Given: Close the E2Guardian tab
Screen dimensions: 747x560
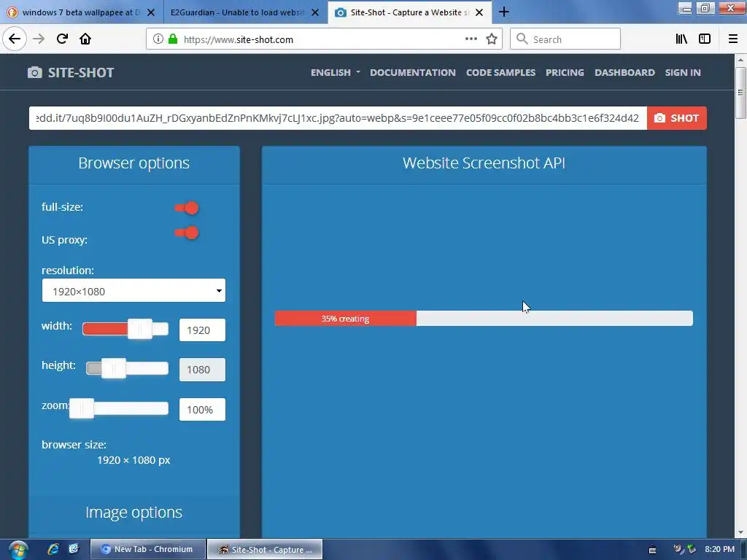Looking at the screenshot, I should 315,12.
